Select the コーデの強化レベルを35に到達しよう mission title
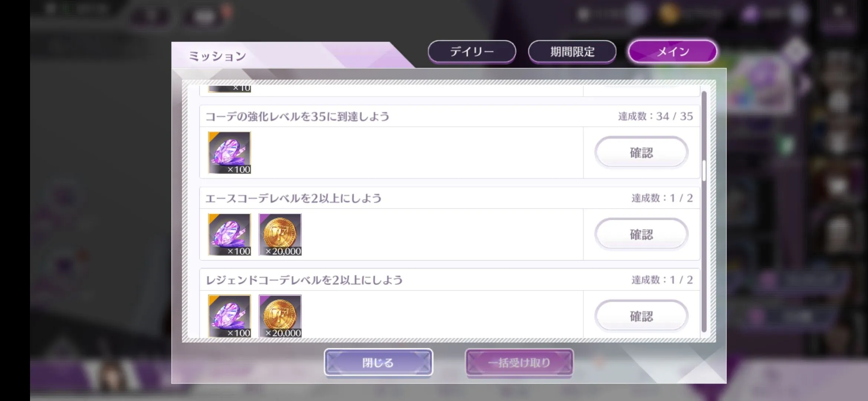The width and height of the screenshot is (868, 401). point(297,117)
